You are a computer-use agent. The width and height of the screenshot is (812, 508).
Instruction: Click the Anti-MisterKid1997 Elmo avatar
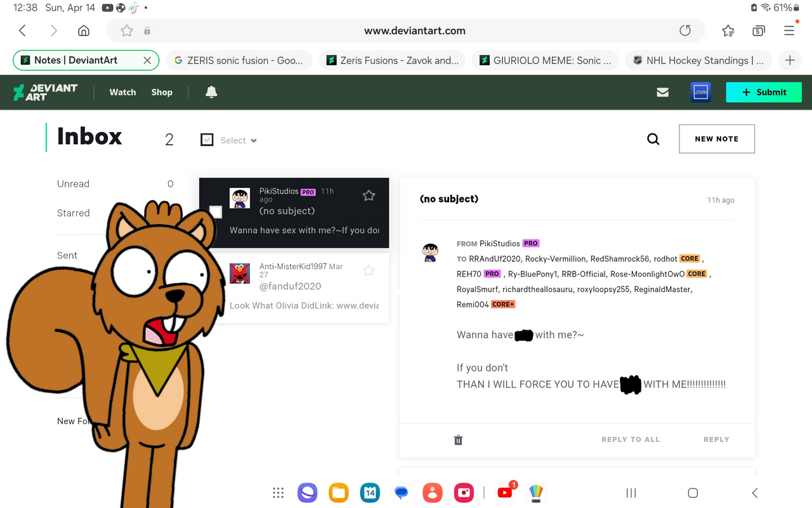240,273
